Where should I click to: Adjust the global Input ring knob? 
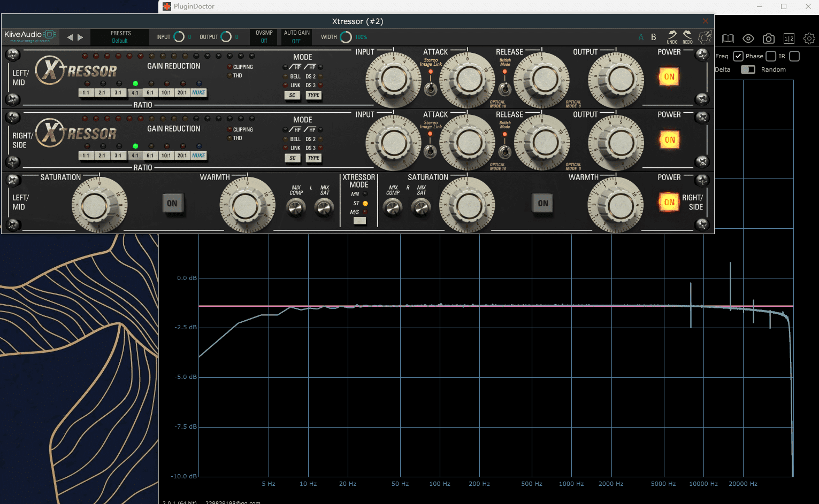coord(179,37)
